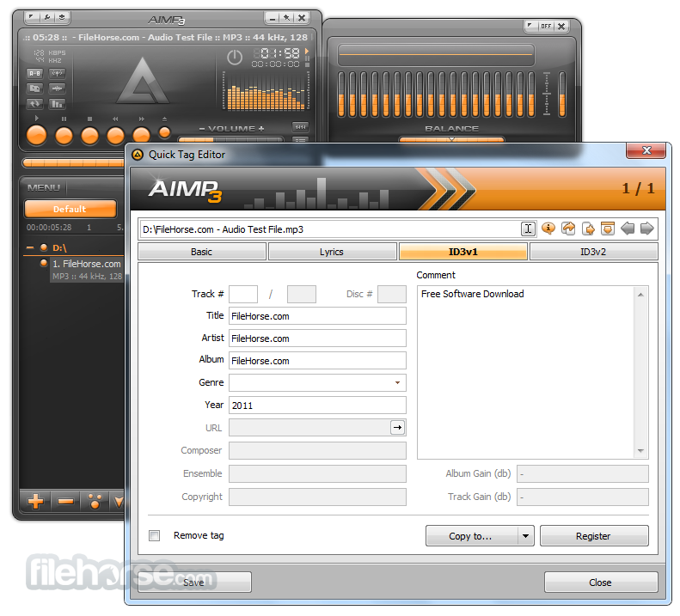Click the first equalizer band slider
Viewport: 680px width, 616px height.
[341, 95]
